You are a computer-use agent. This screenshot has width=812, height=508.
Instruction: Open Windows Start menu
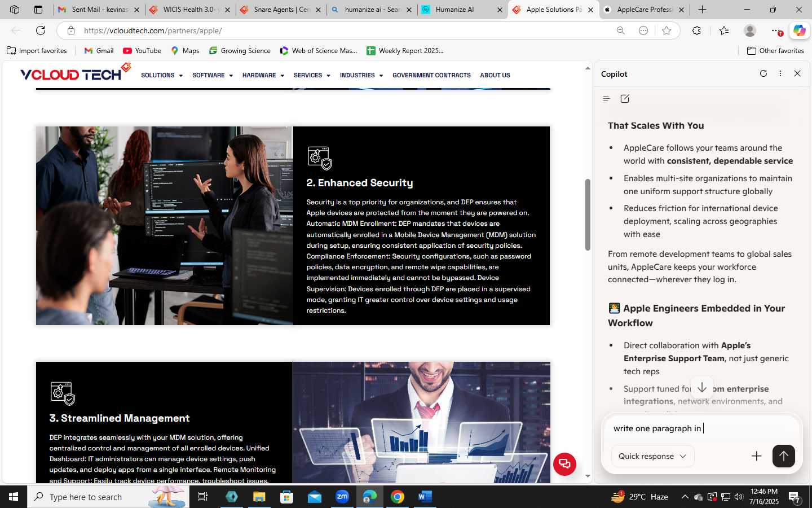click(14, 497)
